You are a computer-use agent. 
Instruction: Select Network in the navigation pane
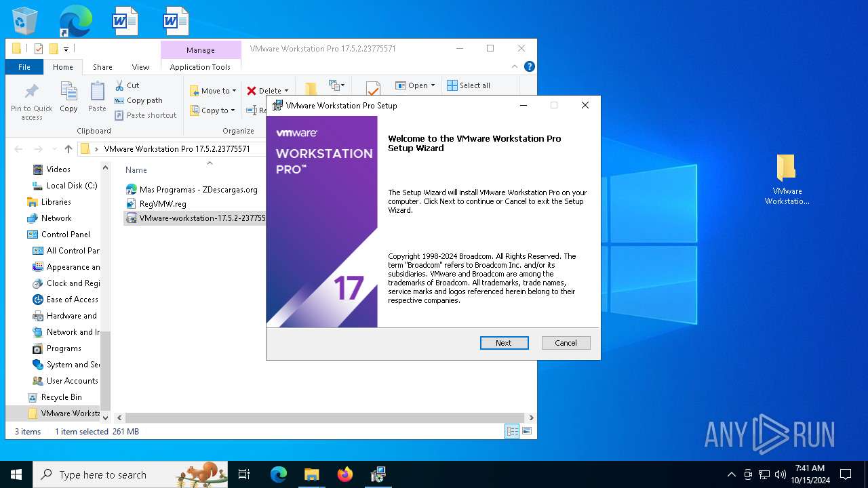[x=49, y=218]
